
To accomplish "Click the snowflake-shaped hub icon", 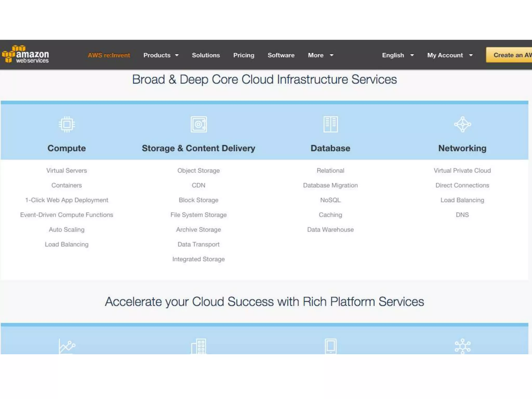I will pos(462,346).
